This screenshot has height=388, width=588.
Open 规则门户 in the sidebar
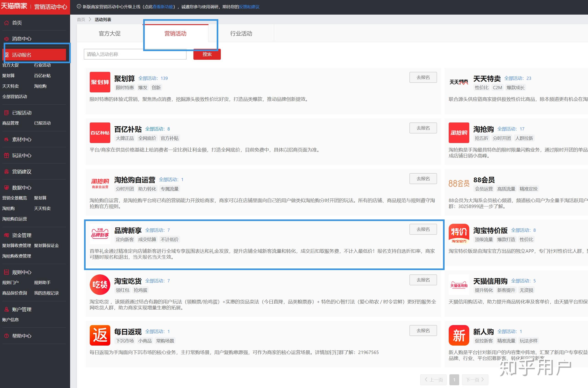(x=11, y=283)
